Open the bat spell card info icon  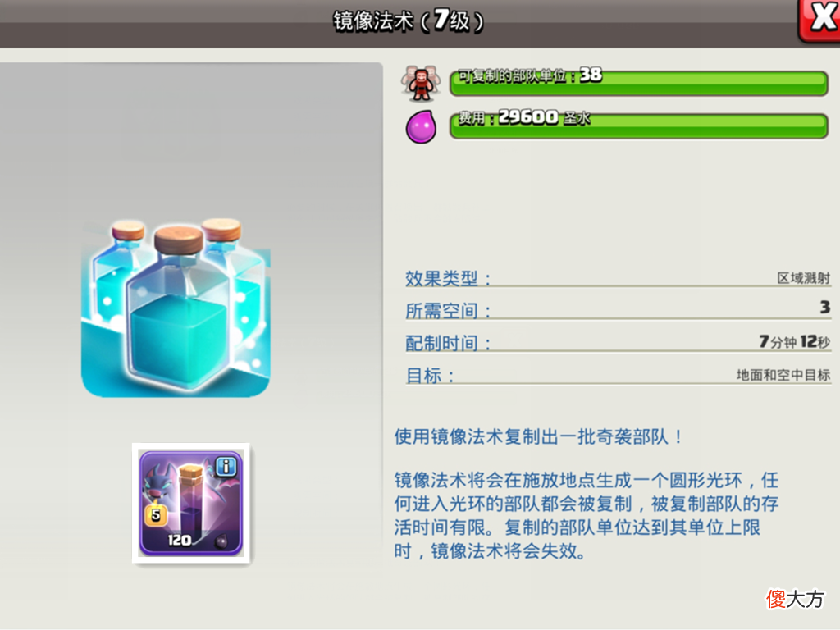[x=226, y=467]
